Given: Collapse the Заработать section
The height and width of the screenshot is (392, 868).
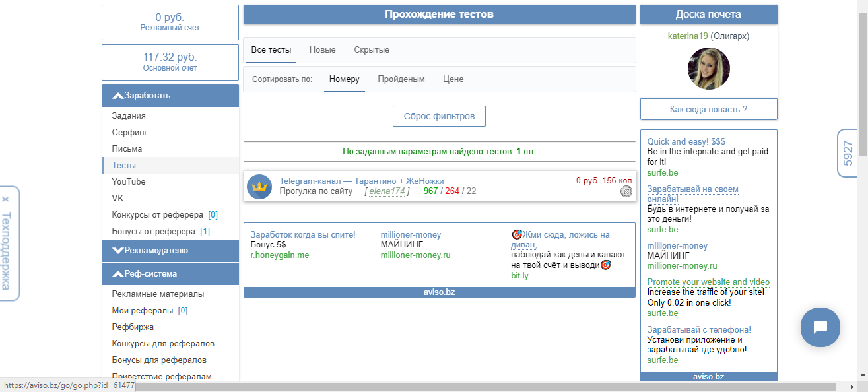Looking at the screenshot, I should coord(170,96).
